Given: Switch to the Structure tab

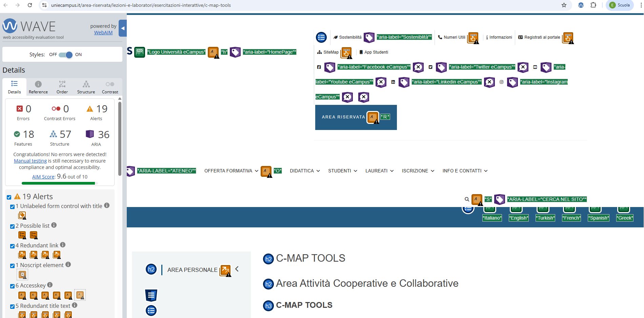Looking at the screenshot, I should click(86, 87).
